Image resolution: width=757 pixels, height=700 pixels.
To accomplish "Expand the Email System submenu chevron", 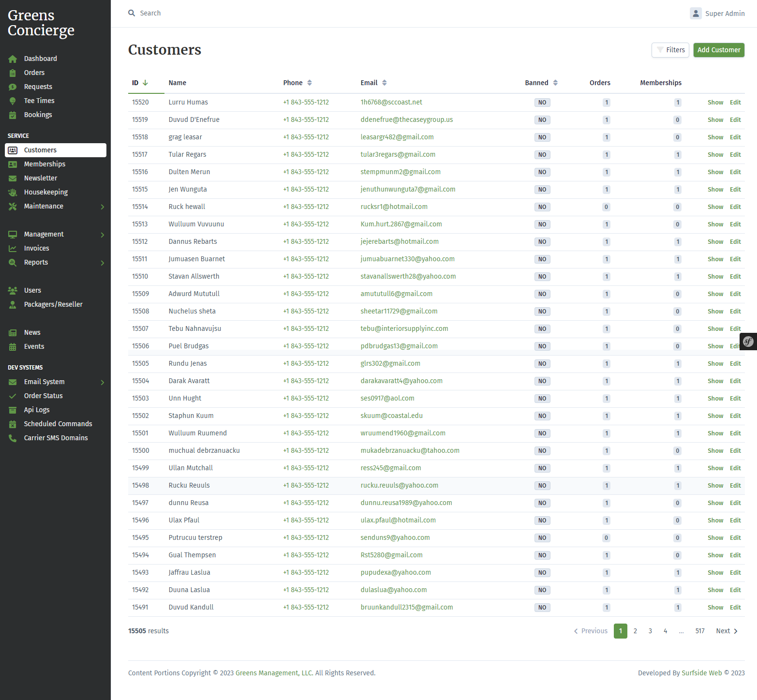I will tap(103, 382).
